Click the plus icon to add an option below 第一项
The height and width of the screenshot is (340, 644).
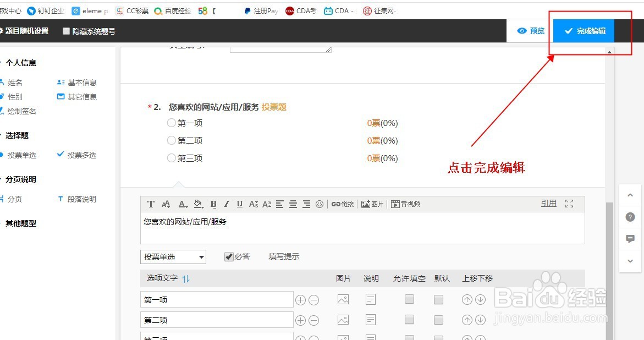[300, 299]
